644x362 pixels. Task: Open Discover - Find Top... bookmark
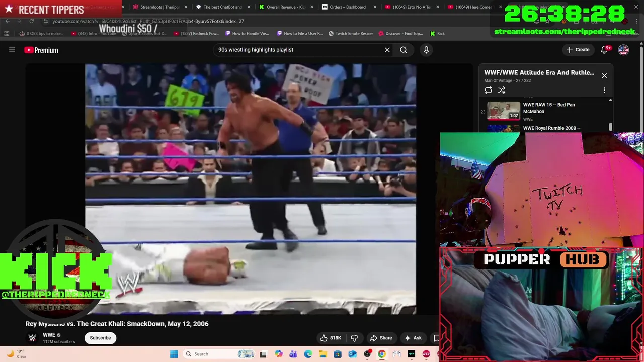[x=400, y=33]
